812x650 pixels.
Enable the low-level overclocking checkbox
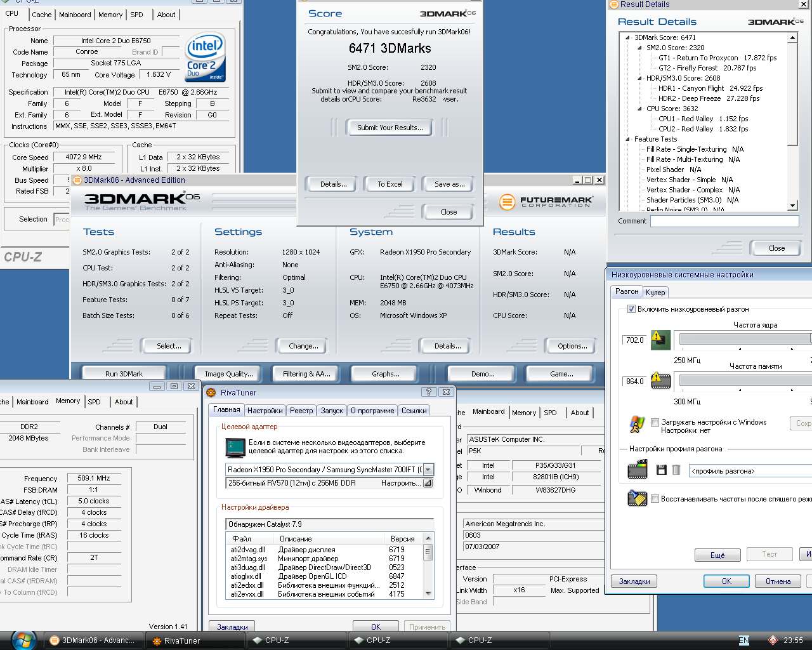(x=631, y=309)
